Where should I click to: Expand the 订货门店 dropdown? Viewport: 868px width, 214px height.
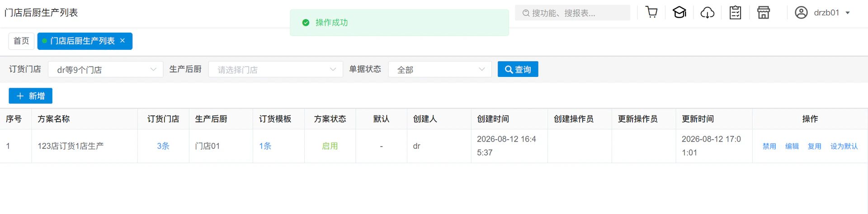(105, 69)
